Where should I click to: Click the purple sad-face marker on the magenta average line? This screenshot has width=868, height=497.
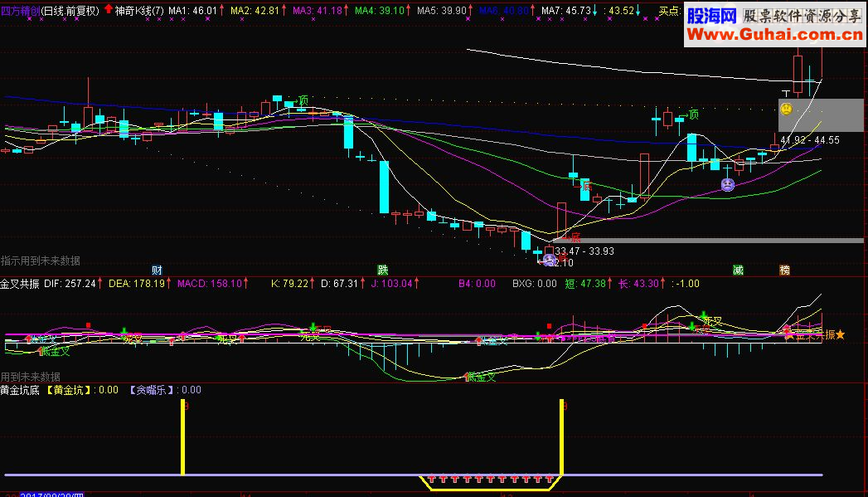pos(727,184)
